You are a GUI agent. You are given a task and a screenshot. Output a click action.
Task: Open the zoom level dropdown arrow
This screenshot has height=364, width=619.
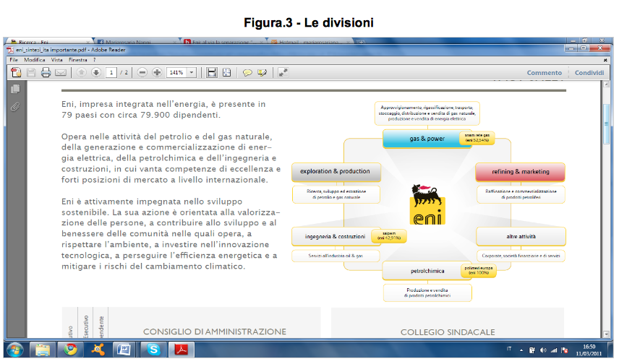(192, 72)
